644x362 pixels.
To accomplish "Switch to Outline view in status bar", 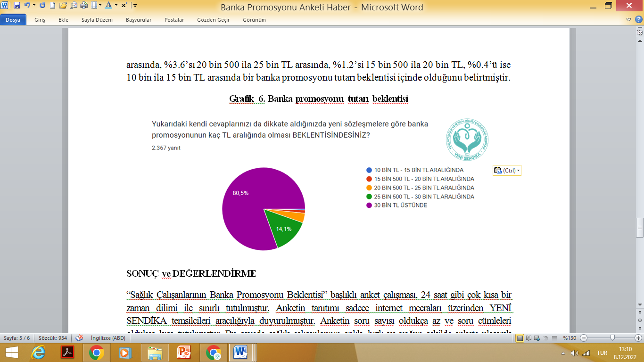I will [546, 338].
